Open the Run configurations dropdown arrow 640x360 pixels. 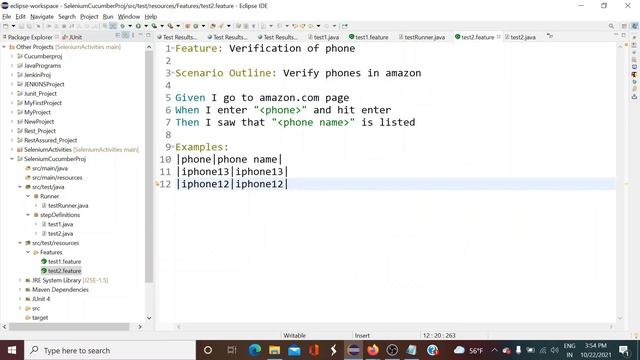pos(146,26)
